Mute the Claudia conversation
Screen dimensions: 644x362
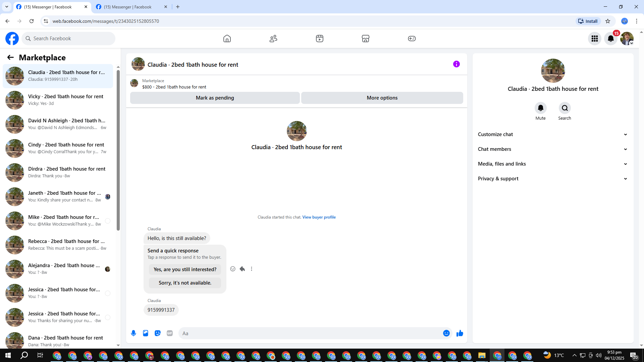(540, 108)
